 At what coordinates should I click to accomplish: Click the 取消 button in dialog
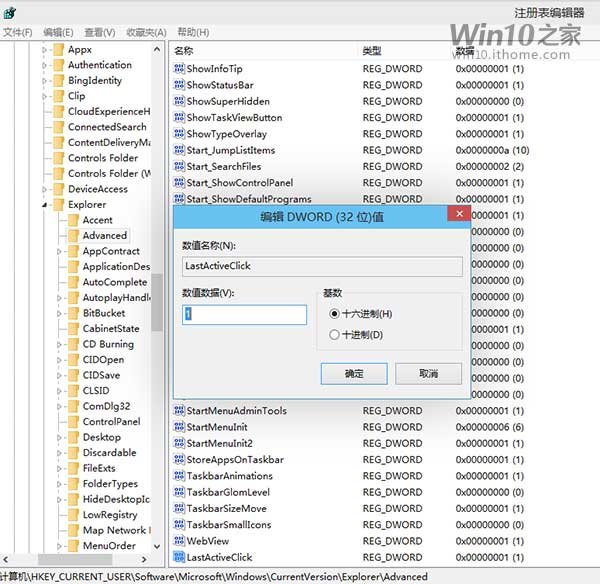[x=428, y=373]
